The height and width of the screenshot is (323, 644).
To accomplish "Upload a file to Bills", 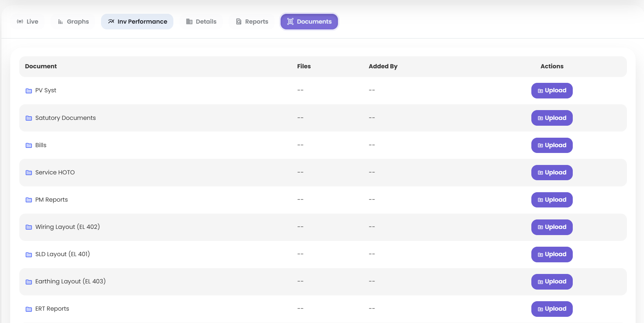I will pyautogui.click(x=552, y=145).
